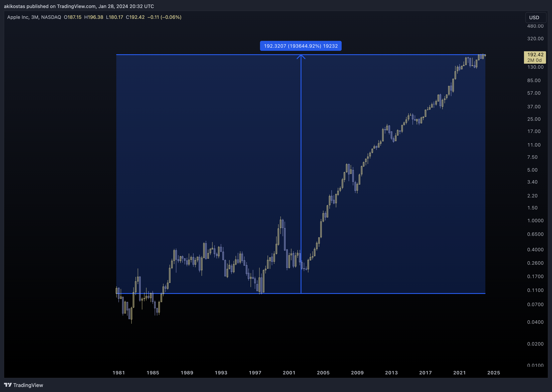Click the 2025 time axis label
The height and width of the screenshot is (392, 552).
click(494, 373)
